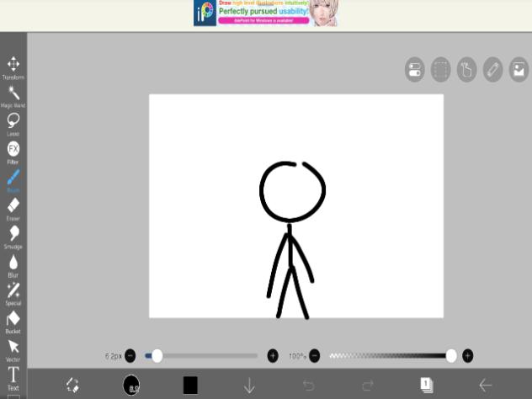Adjust the opacity slider

393,356
